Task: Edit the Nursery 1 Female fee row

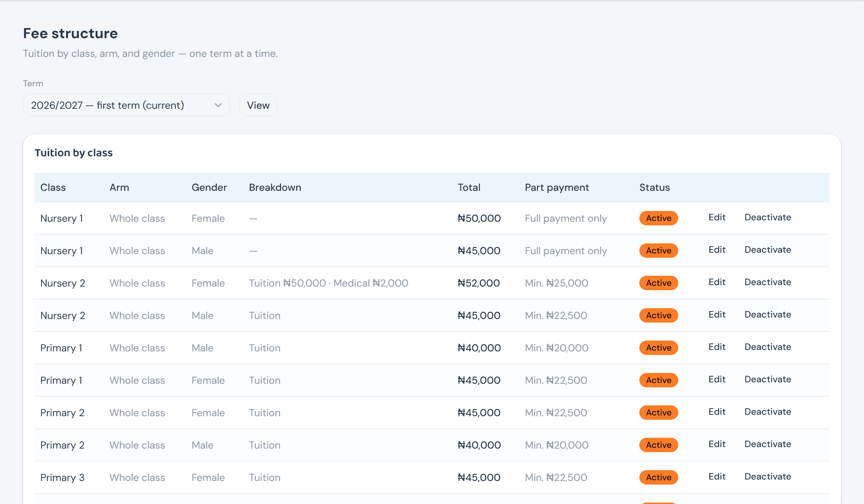Action: coord(717,217)
